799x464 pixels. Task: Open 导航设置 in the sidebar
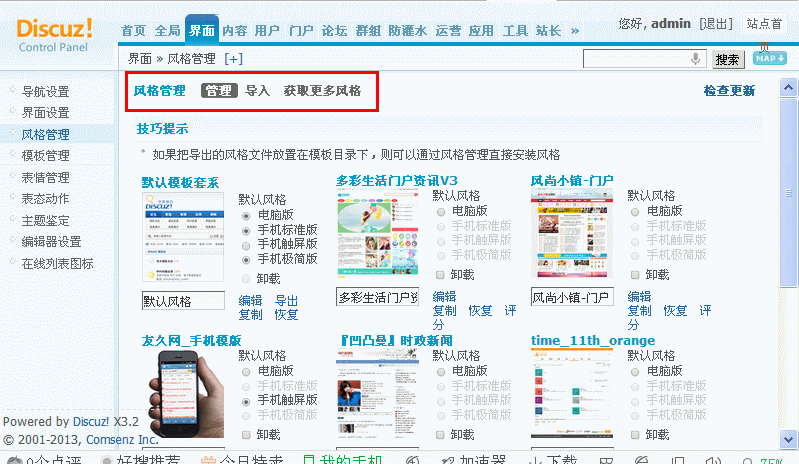pos(45,92)
